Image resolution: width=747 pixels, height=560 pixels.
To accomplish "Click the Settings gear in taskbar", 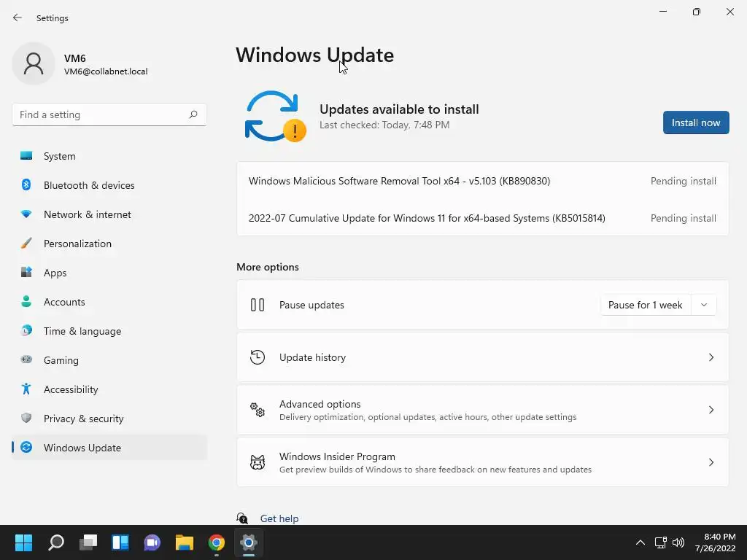I will (x=249, y=542).
